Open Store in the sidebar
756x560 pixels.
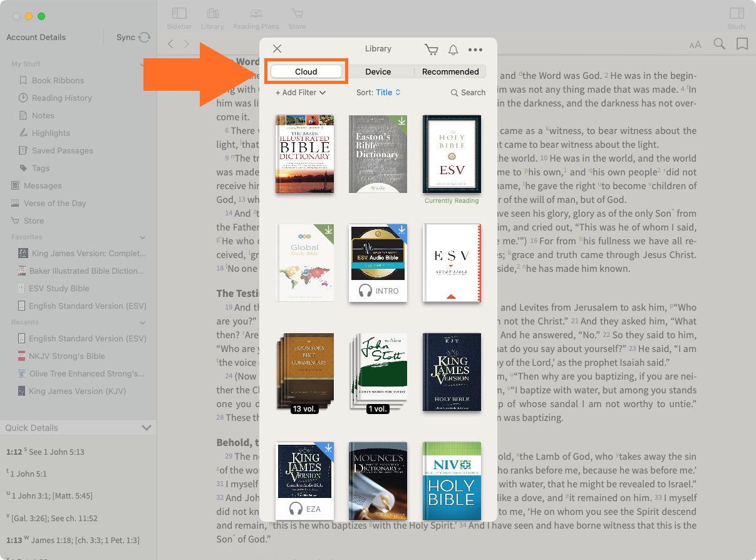coord(27,220)
